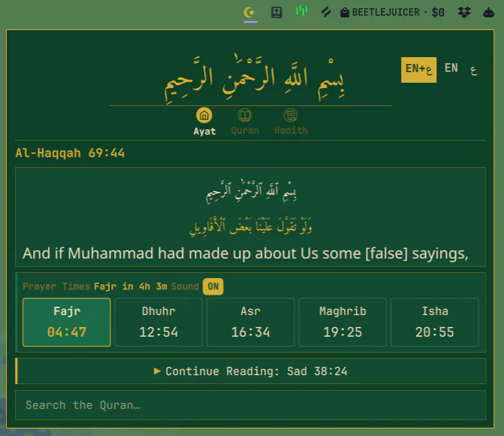This screenshot has width=504, height=436.
Task: Select the Ayat home icon
Action: click(204, 116)
